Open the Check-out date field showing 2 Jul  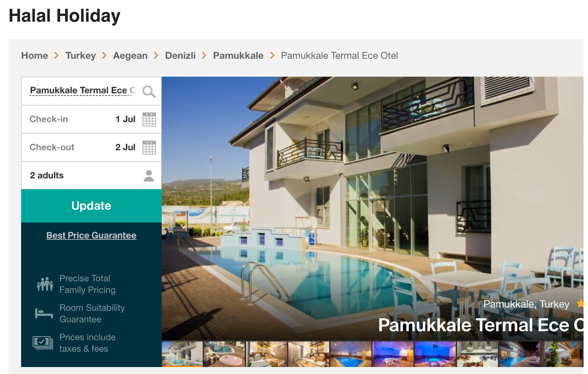click(91, 147)
